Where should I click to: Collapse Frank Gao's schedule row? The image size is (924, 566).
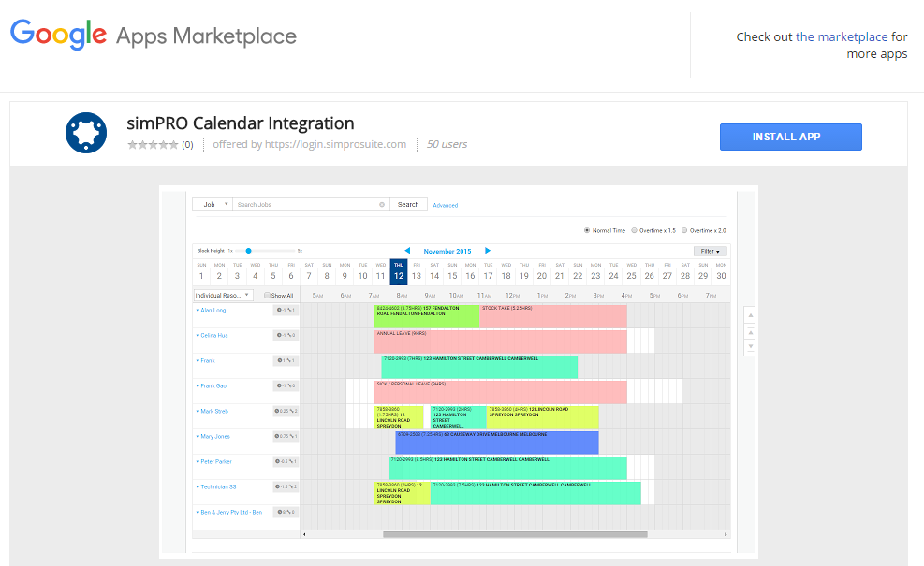click(x=197, y=385)
